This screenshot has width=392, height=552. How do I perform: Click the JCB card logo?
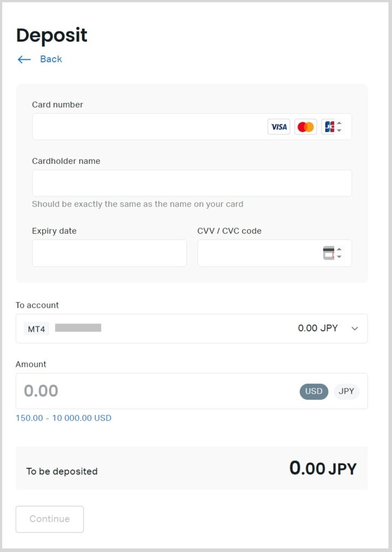pyautogui.click(x=328, y=127)
